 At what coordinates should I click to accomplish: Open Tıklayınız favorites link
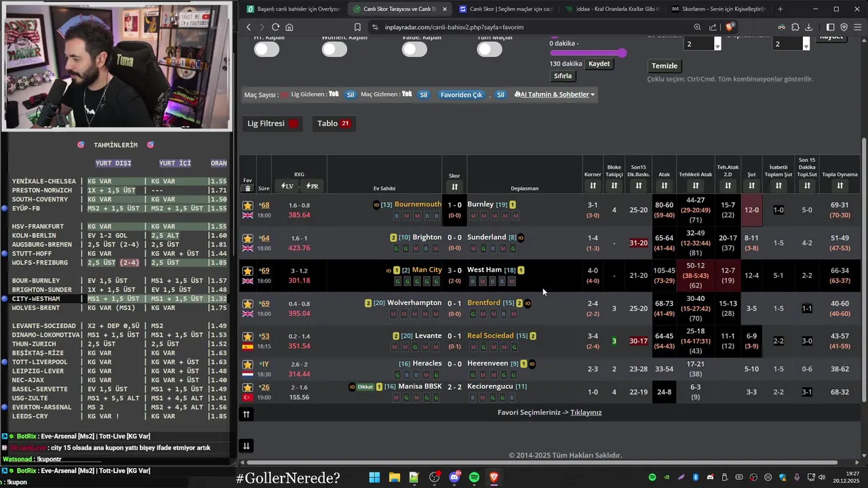(586, 412)
